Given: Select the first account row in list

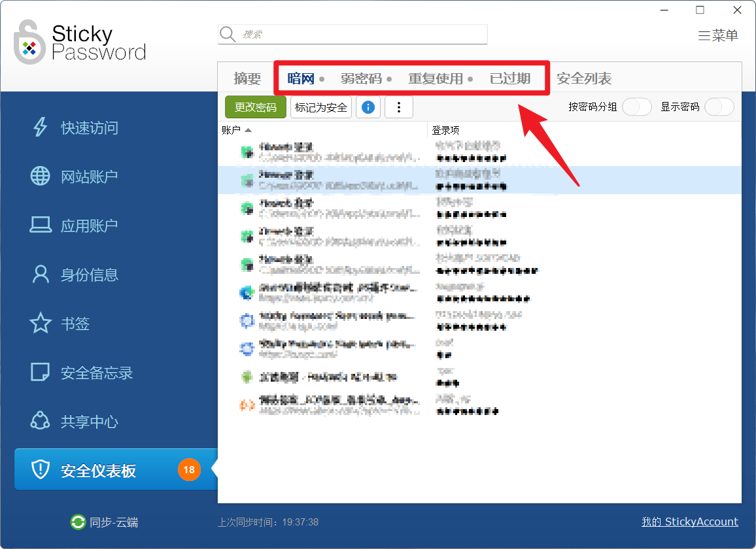Looking at the screenshot, I should click(479, 152).
